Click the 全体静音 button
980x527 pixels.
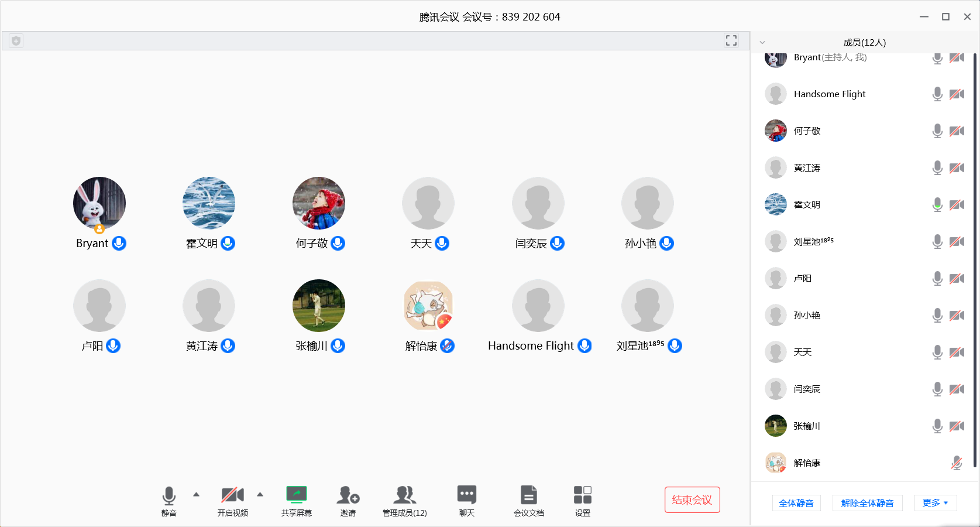point(796,503)
